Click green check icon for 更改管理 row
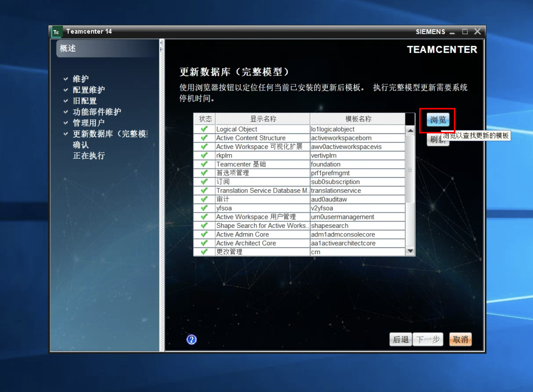This screenshot has height=392, width=533. pyautogui.click(x=204, y=252)
